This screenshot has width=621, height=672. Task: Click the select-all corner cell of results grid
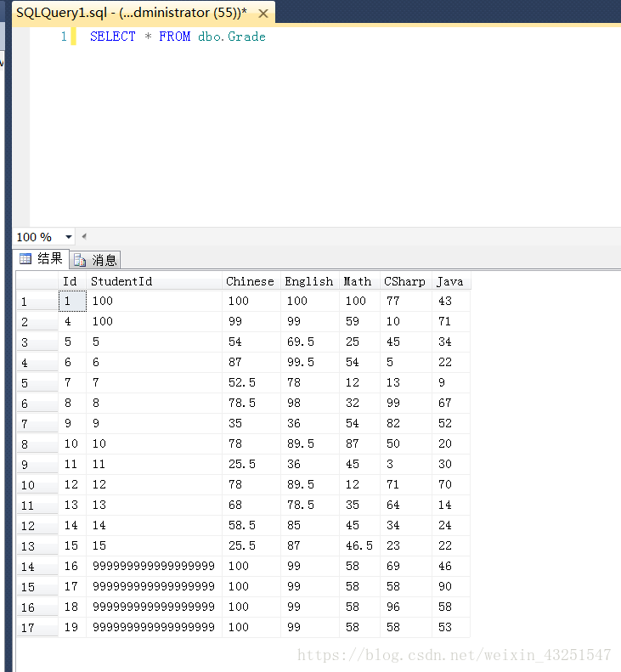(x=37, y=281)
